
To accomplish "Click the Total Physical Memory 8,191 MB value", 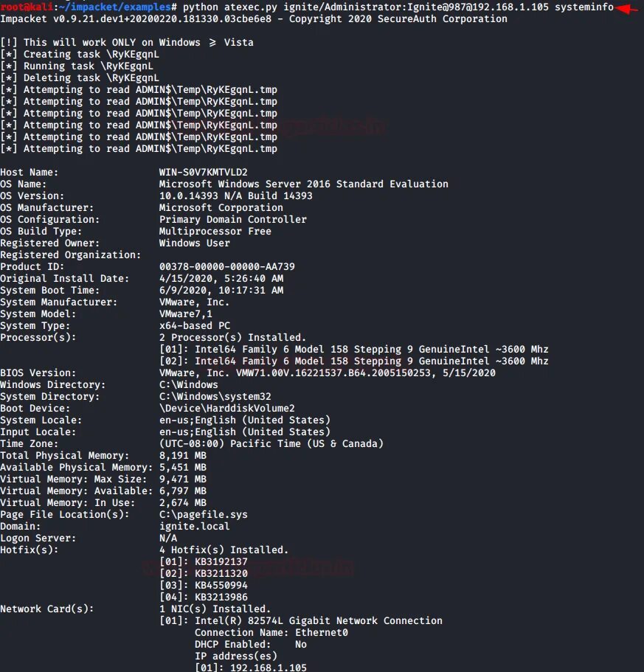I will [x=182, y=455].
